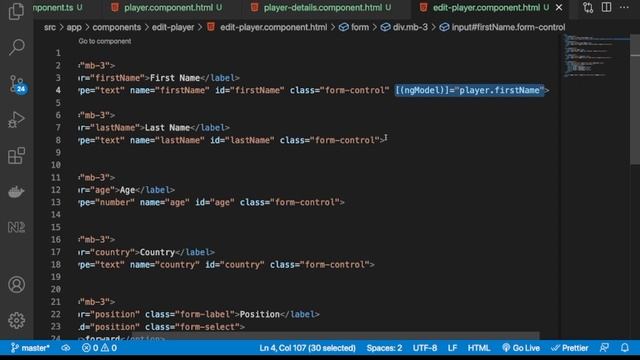Click Spaces: 2 indentation setting
The height and width of the screenshot is (360, 640).
pyautogui.click(x=384, y=348)
